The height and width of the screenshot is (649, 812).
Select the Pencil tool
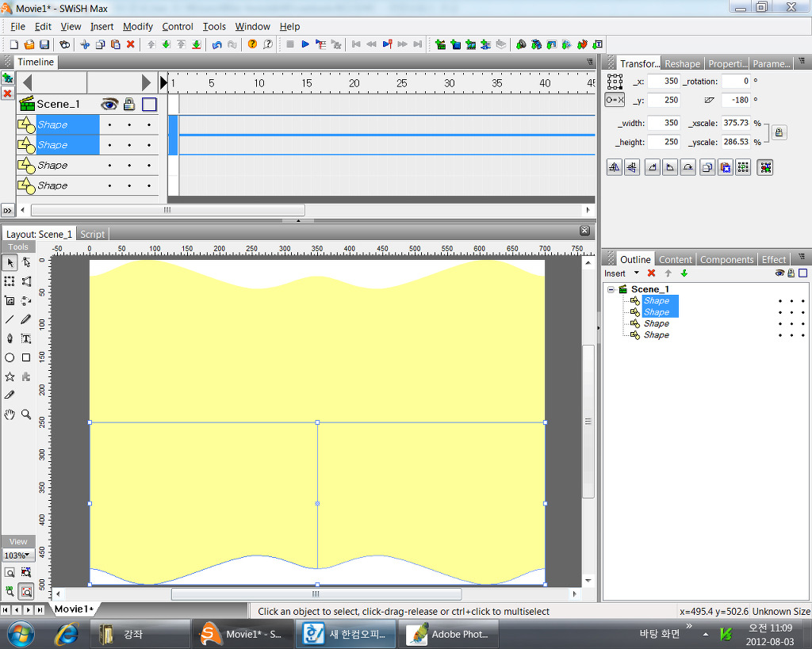pos(26,319)
